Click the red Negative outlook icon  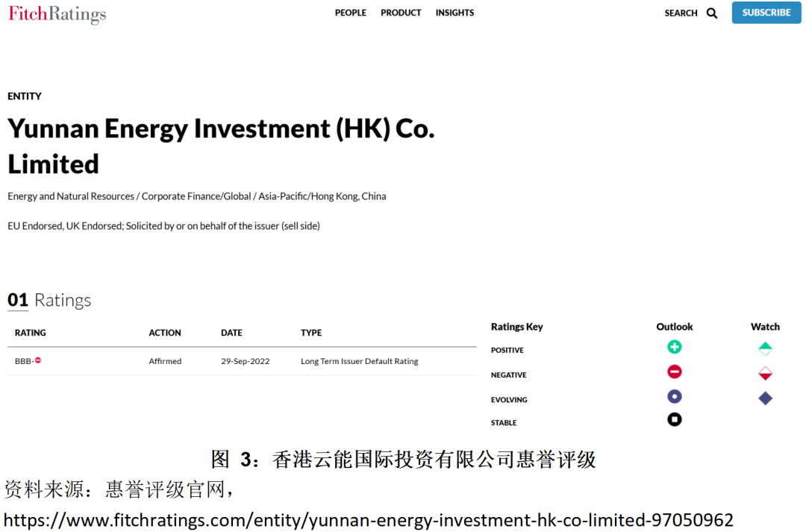pos(675,372)
